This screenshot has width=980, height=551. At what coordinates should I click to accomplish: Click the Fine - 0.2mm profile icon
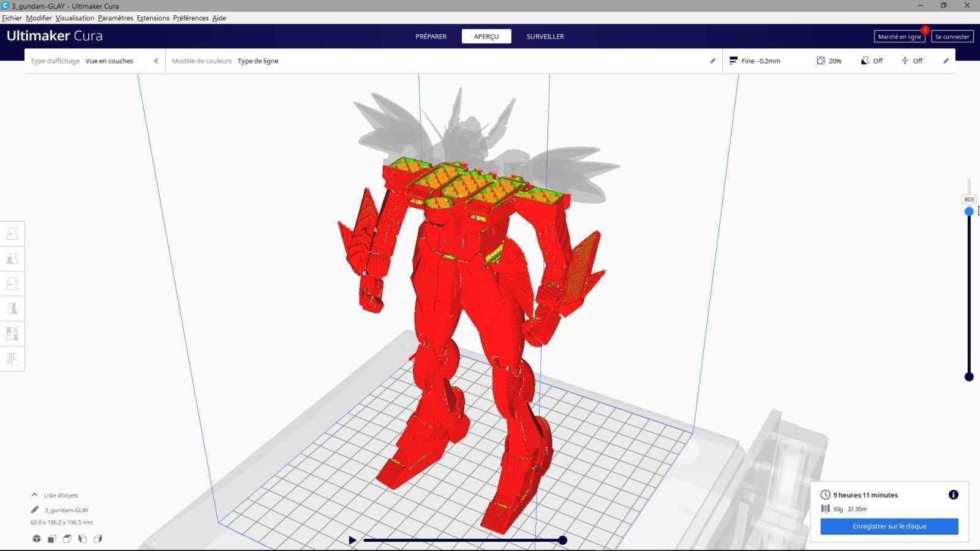pyautogui.click(x=733, y=61)
